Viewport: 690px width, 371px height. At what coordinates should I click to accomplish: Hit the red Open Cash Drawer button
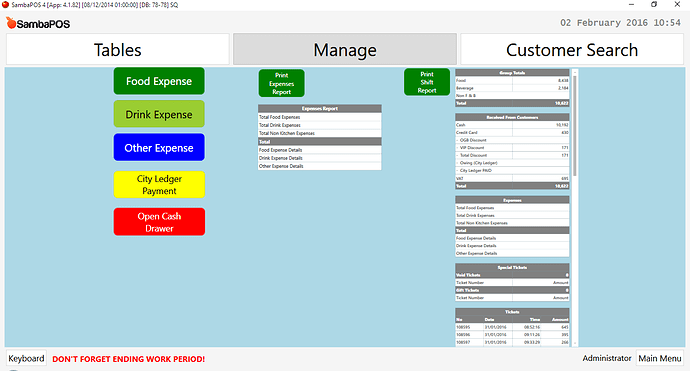click(159, 222)
